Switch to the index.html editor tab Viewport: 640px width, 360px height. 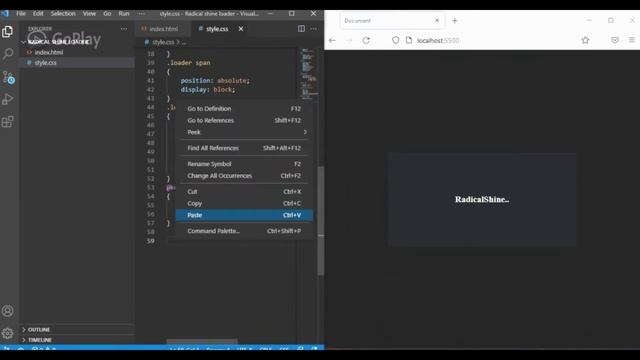(162, 29)
